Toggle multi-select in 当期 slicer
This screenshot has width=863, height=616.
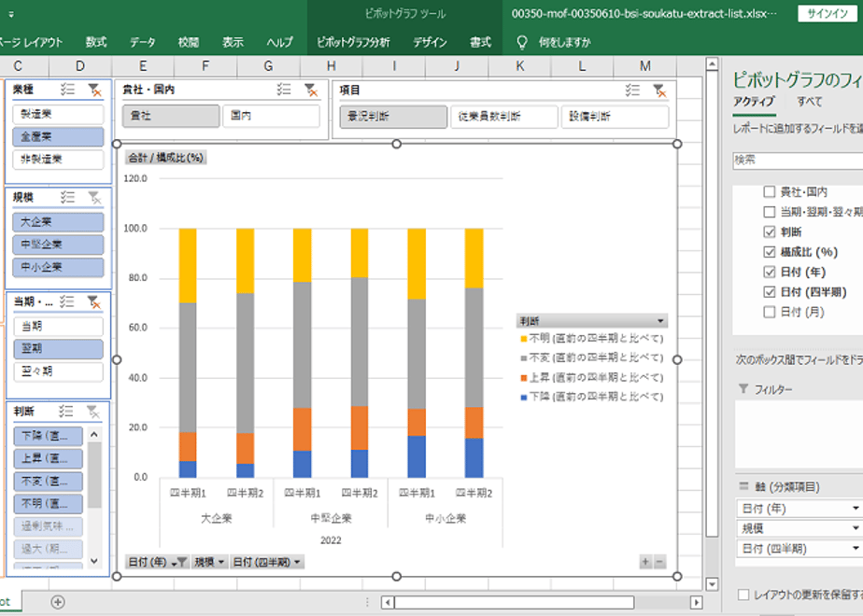(67, 301)
